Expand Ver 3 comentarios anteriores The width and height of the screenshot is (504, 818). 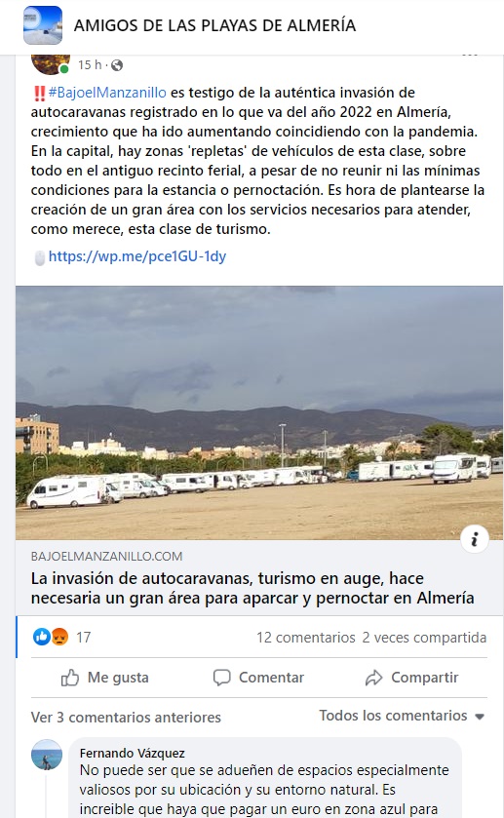tap(126, 718)
